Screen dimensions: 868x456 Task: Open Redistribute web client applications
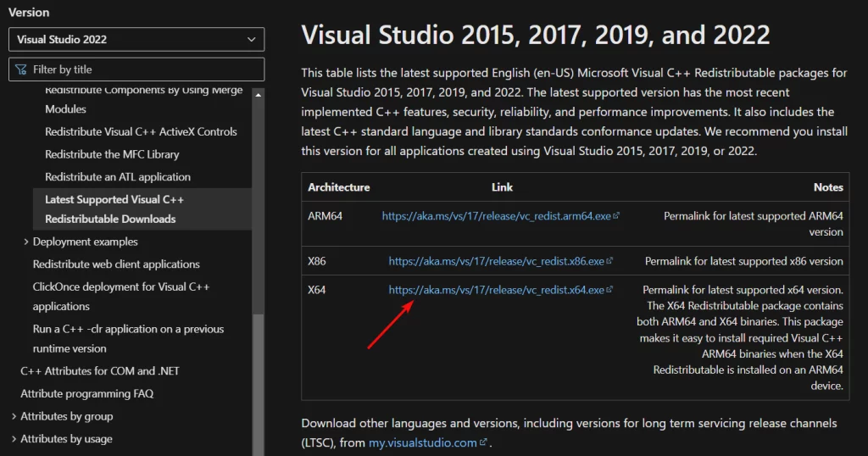(x=116, y=264)
